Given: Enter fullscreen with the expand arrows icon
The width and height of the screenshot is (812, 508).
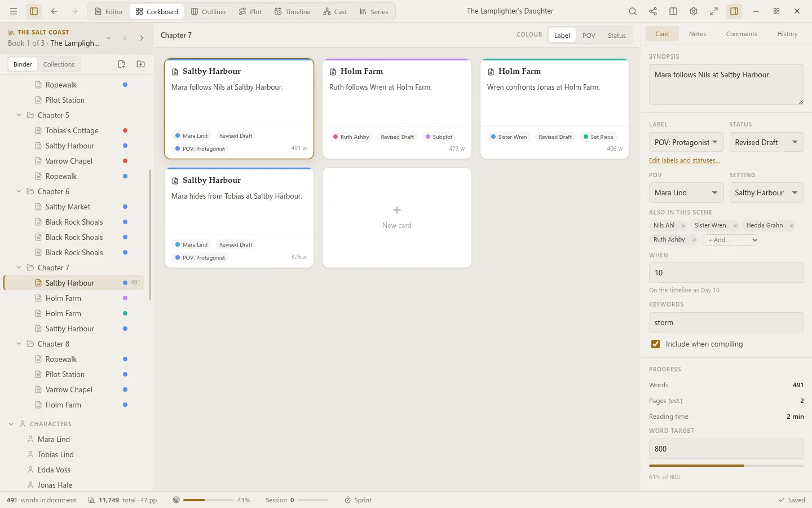Looking at the screenshot, I should pyautogui.click(x=714, y=11).
